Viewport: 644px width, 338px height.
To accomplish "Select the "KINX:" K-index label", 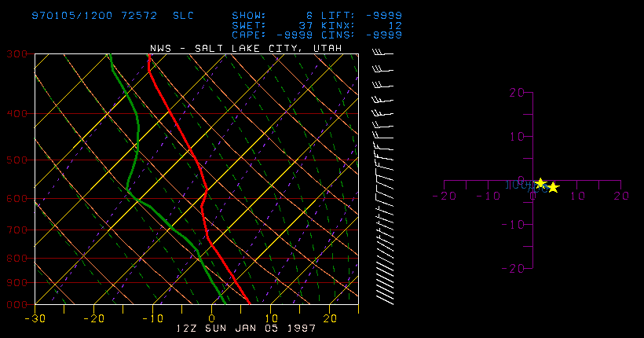I will pos(338,25).
